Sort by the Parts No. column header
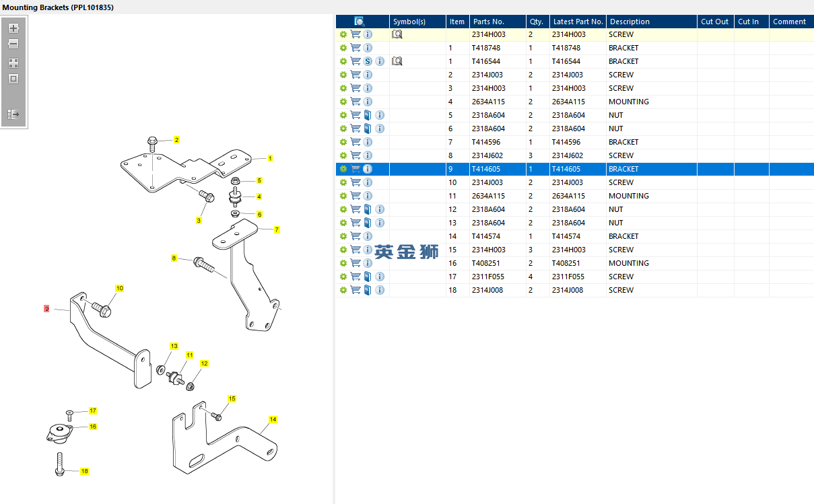This screenshot has width=814, height=504. tap(498, 22)
